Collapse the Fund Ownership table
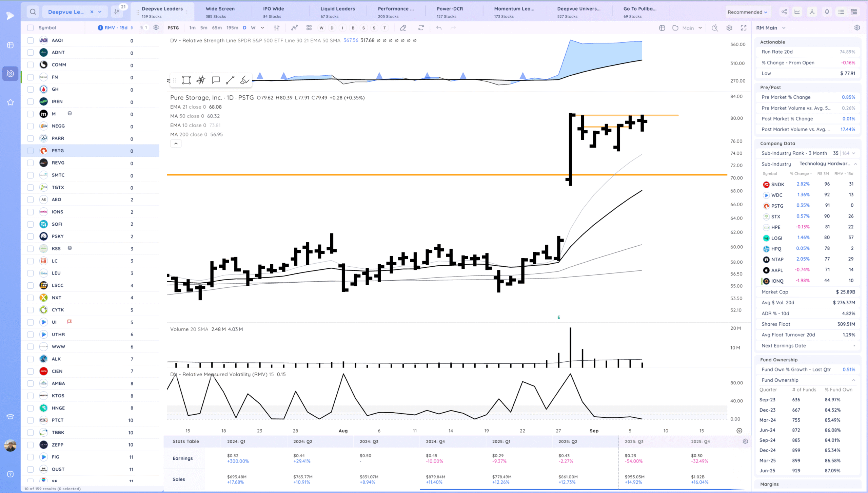Screen dimensions: 868x493 (x=853, y=380)
